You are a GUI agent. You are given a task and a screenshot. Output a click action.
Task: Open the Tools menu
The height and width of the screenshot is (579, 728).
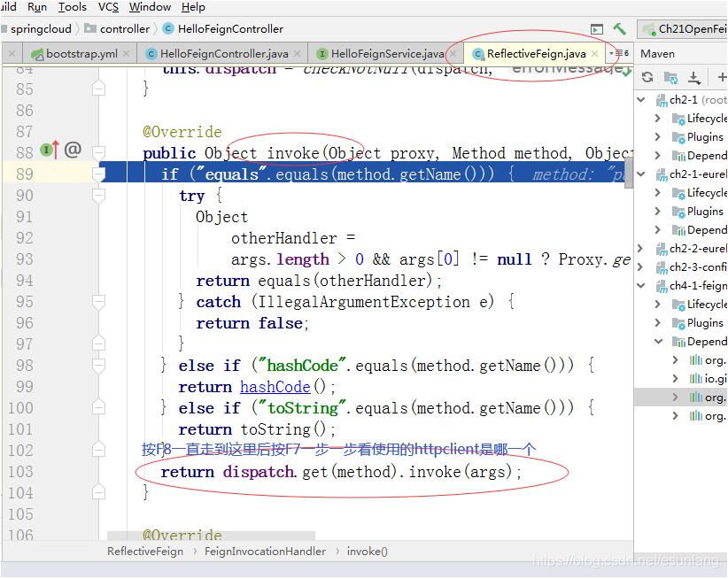(73, 7)
